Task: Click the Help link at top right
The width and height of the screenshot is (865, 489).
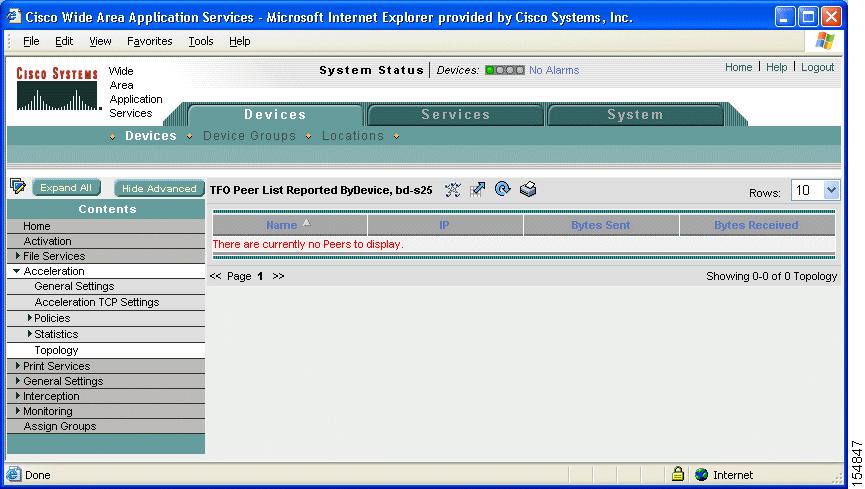Action: pyautogui.click(x=776, y=67)
